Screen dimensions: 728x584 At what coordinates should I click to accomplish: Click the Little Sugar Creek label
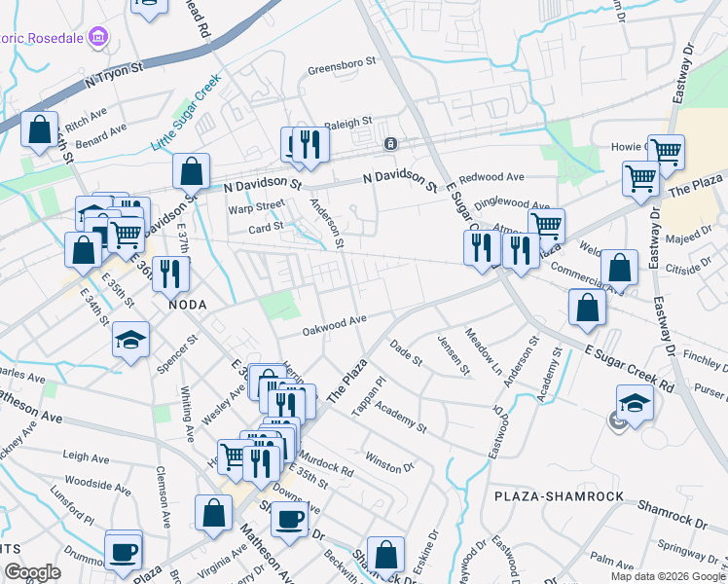[x=187, y=112]
